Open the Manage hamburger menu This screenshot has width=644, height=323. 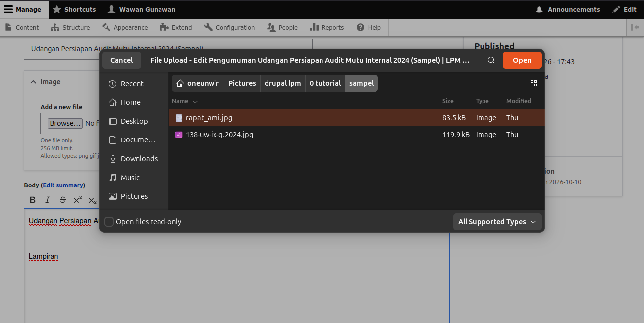[24, 9]
